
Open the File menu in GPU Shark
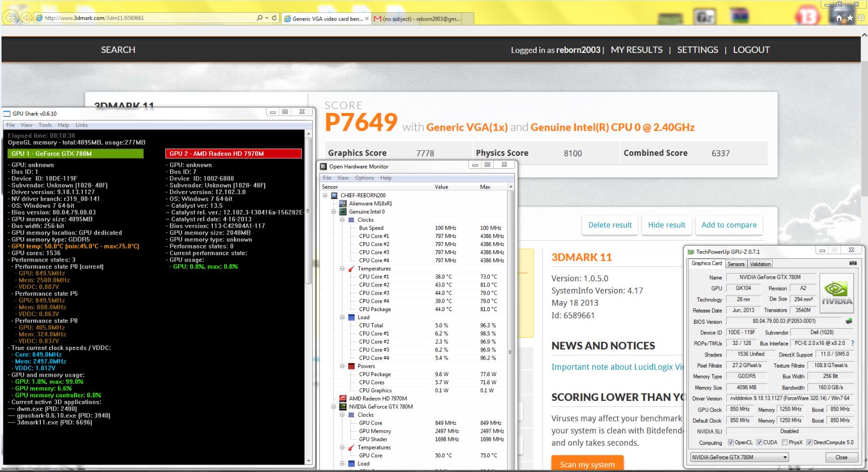tap(11, 125)
